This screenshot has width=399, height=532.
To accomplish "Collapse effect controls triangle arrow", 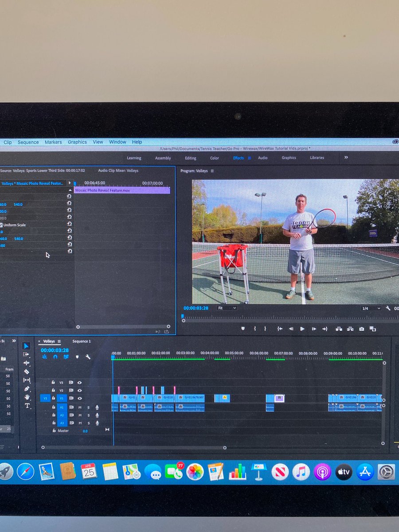I will 70,190.
